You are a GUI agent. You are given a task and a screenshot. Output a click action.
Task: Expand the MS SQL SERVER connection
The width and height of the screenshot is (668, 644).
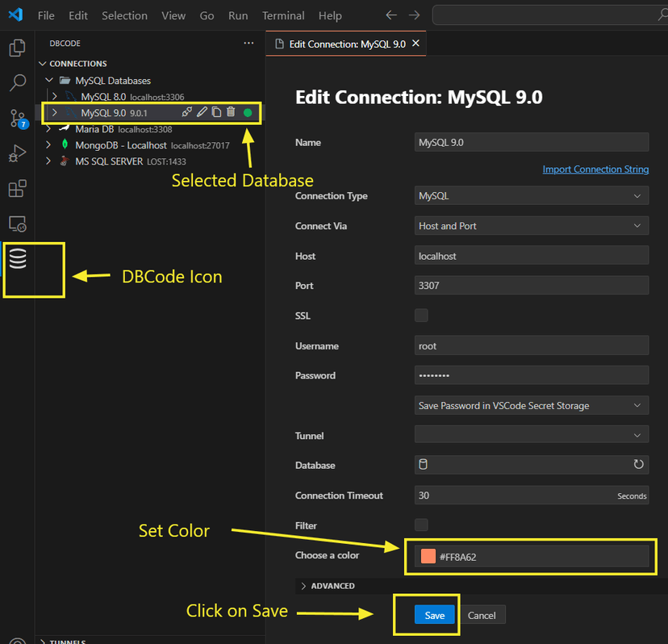tap(48, 161)
